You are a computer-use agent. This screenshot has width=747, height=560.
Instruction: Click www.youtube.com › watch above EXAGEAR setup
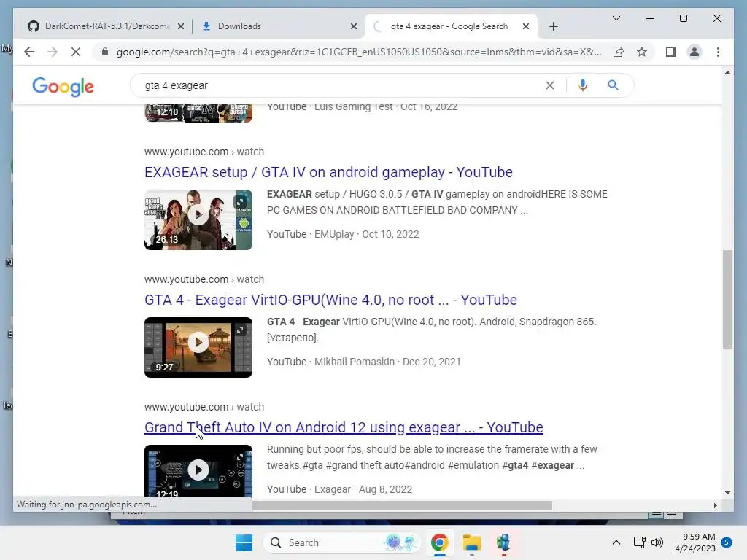204,152
